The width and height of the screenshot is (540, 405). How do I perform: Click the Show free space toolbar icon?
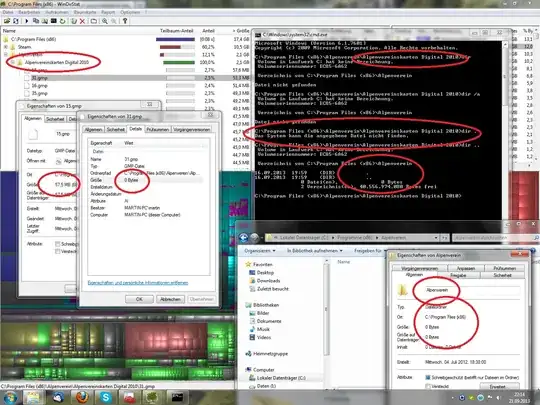click(x=93, y=21)
